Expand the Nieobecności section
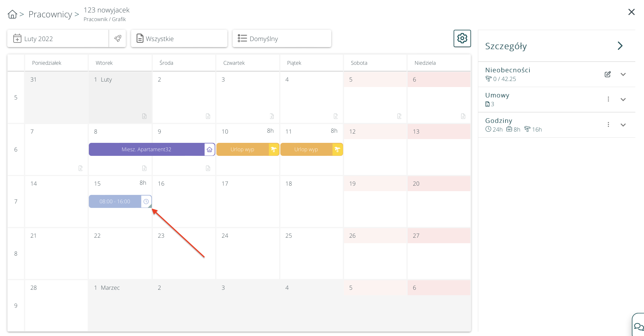Viewport: 644px width, 336px height. [623, 74]
